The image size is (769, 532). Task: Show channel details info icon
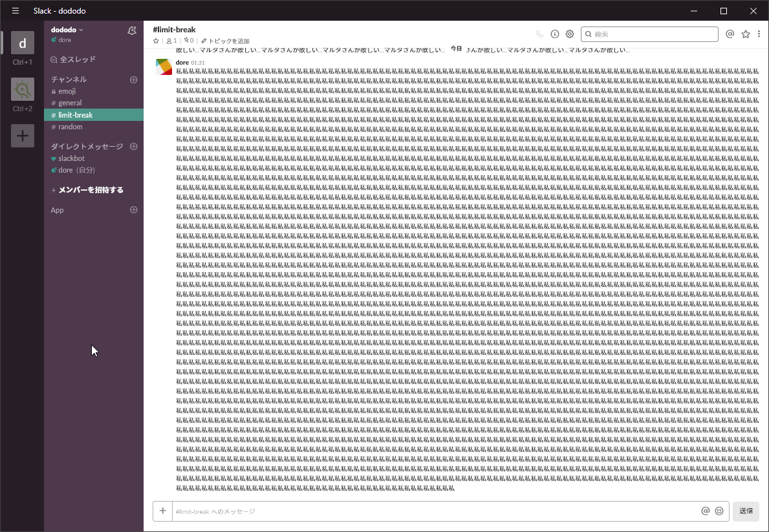(555, 34)
